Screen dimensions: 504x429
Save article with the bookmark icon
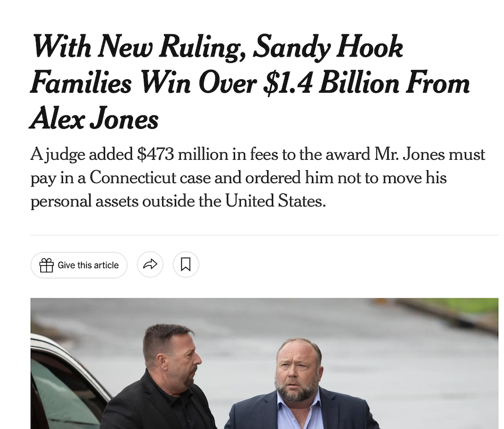point(185,265)
